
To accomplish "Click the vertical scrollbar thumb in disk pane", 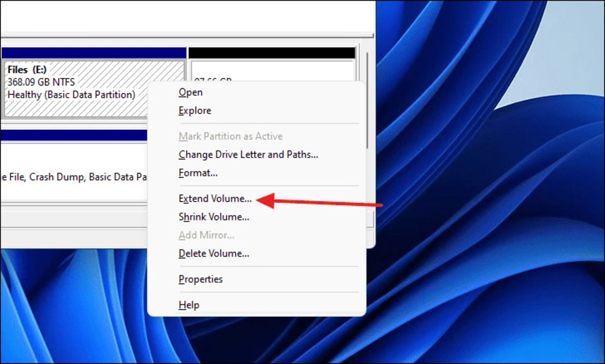I will (367, 101).
